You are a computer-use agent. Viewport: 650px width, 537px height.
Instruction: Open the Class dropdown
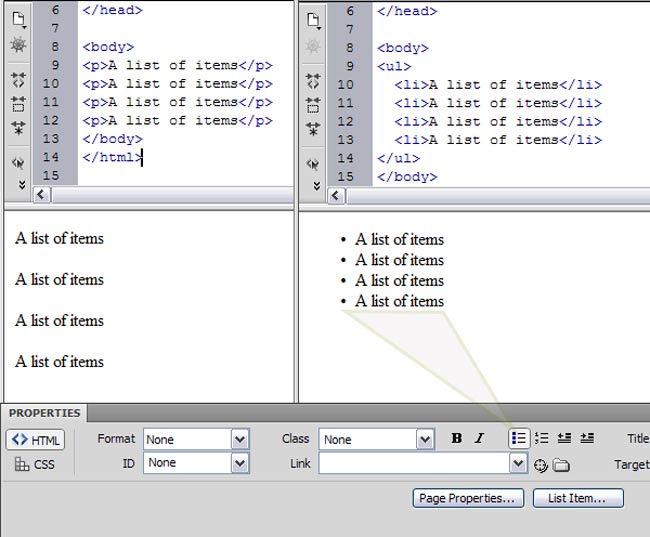pos(425,439)
